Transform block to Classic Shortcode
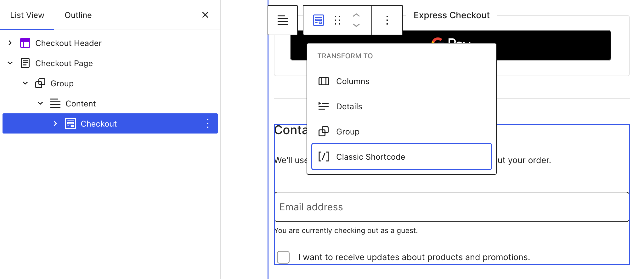The image size is (644, 279). coord(402,157)
